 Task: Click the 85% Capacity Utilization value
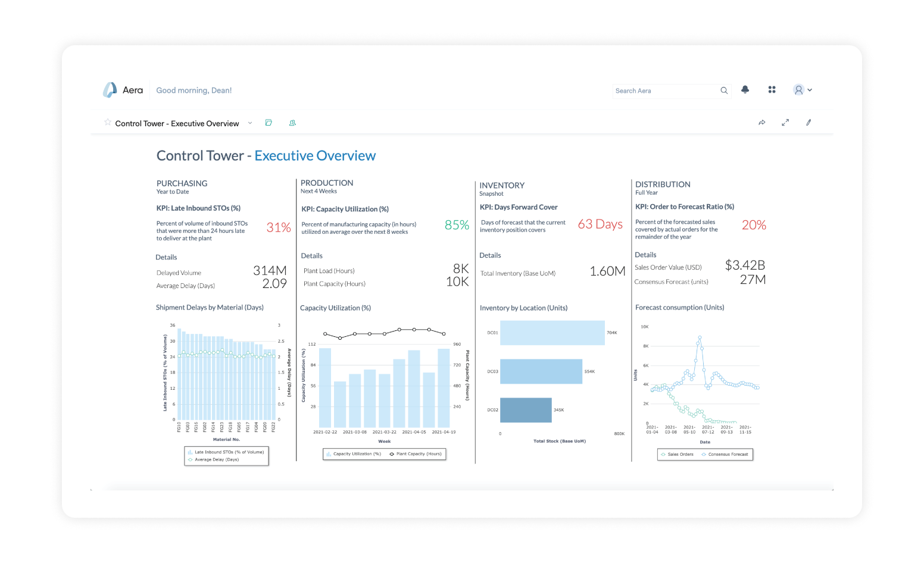[457, 225]
